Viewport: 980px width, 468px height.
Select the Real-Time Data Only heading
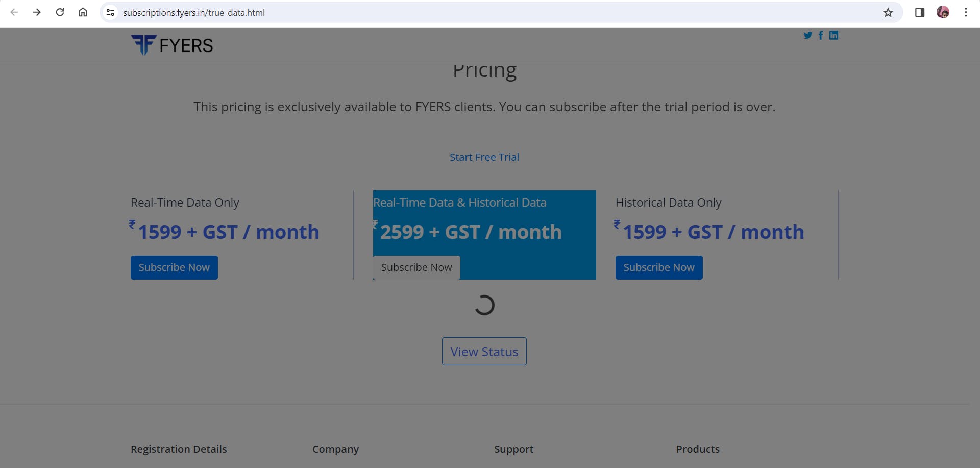click(185, 203)
